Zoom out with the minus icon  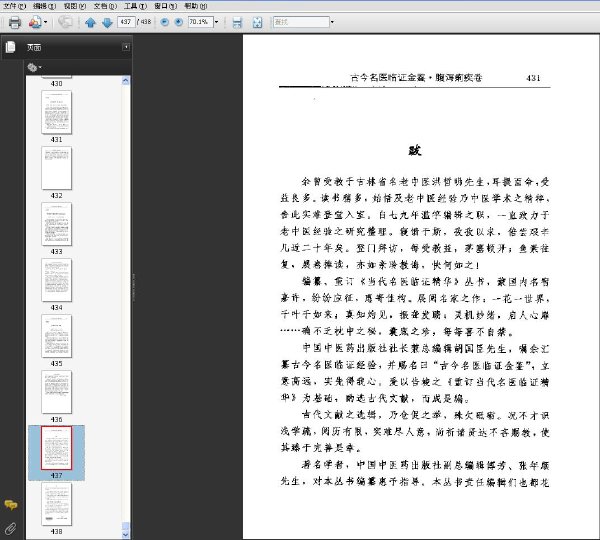(165, 22)
